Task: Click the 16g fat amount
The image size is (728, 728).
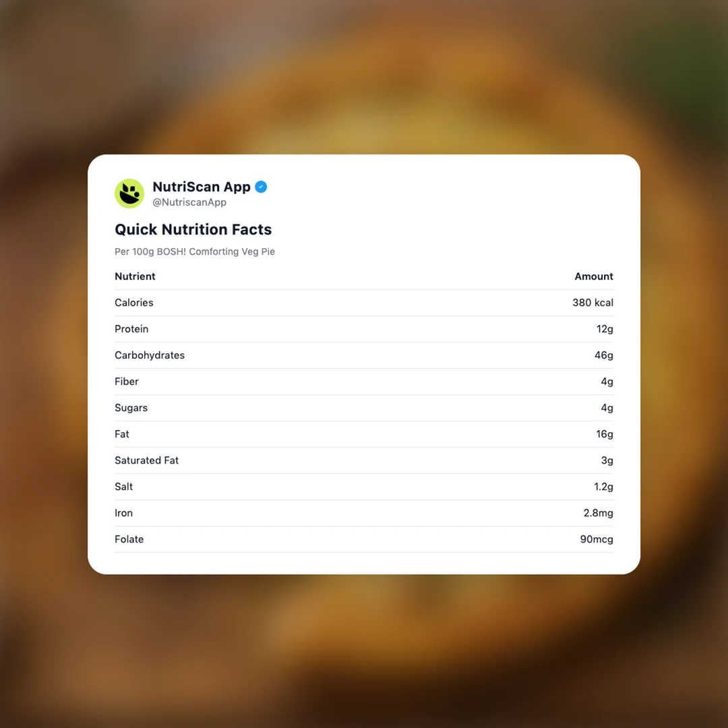Action: coord(604,434)
